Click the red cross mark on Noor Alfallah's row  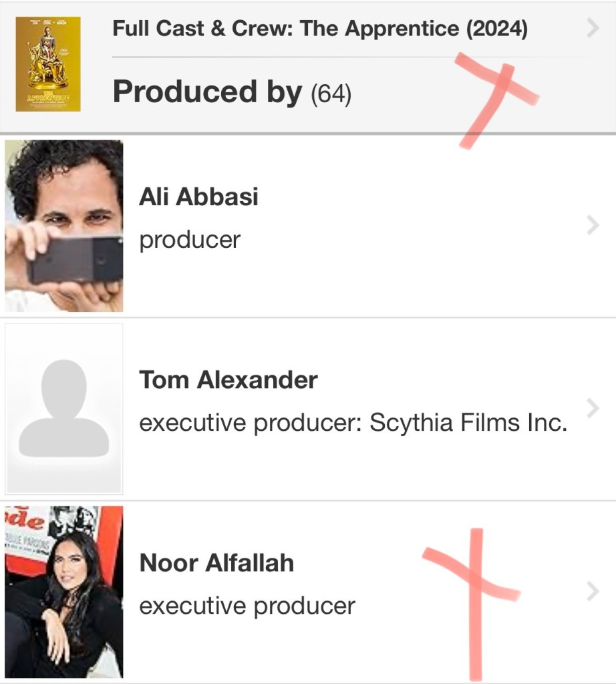(475, 588)
